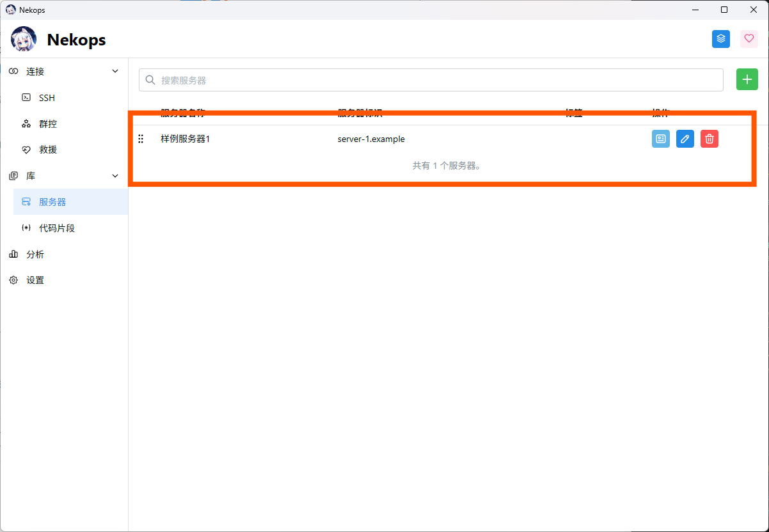This screenshot has height=532, width=769.
Task: Open 救援 in the sidebar
Action: 48,150
